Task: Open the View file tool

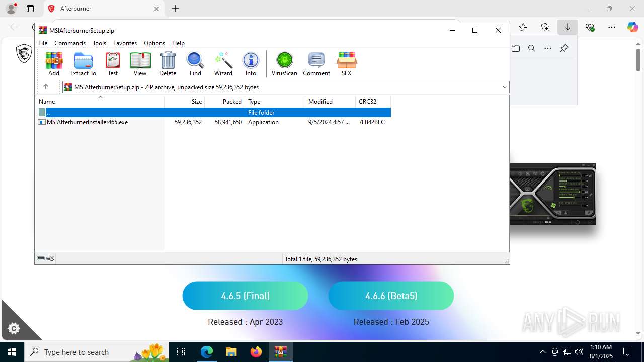Action: 140,64
